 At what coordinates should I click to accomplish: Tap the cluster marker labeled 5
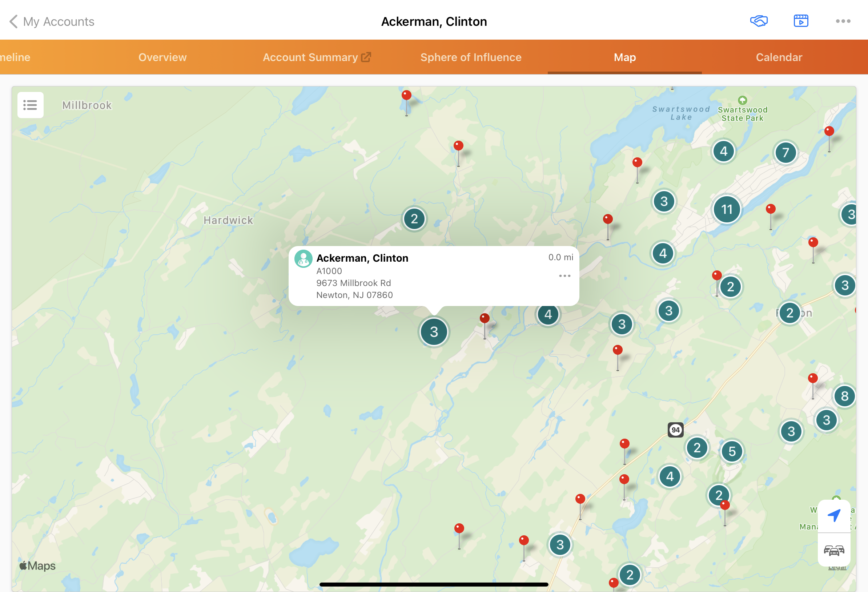[732, 451]
